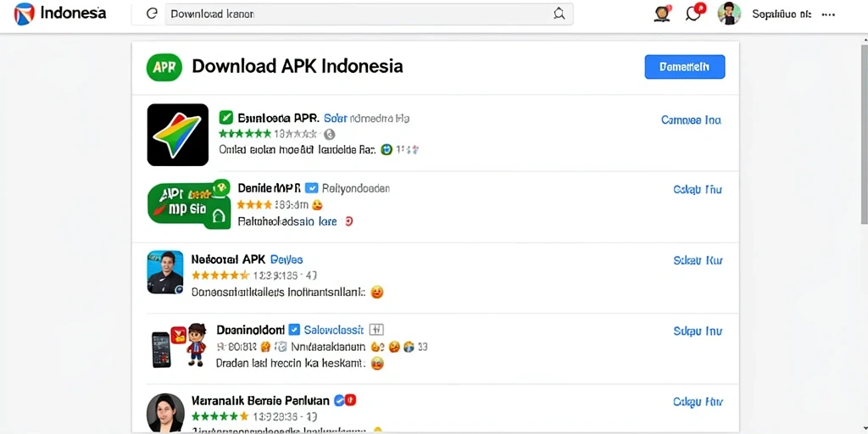Open the three-dot menu in header

828,14
